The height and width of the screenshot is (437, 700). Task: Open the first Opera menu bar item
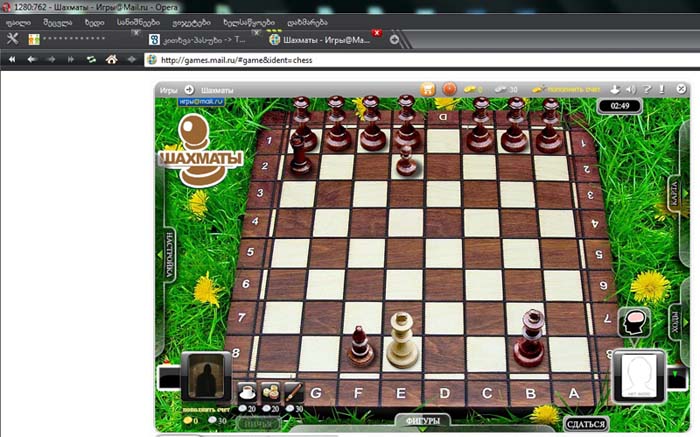18,22
